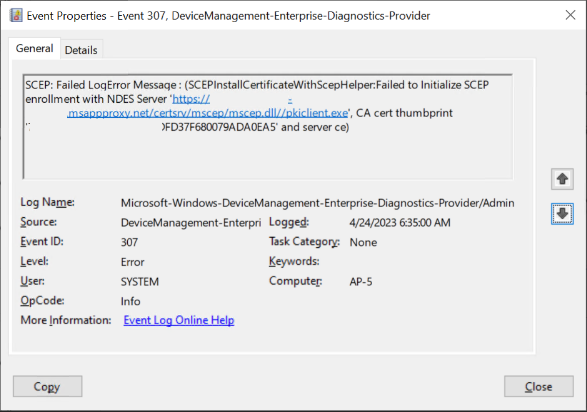
Task: Open the msappproxy.net pkiclient.exe URL link
Action: [208, 113]
